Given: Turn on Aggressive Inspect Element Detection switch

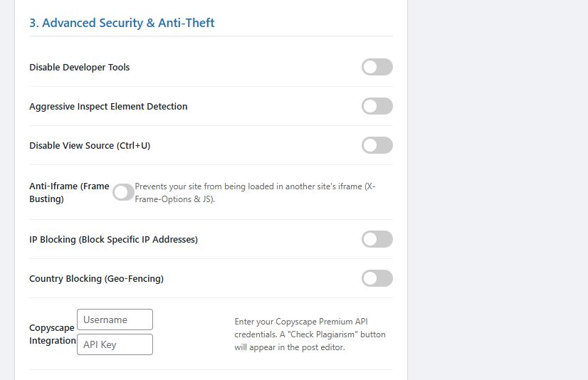Looking at the screenshot, I should pos(377,107).
